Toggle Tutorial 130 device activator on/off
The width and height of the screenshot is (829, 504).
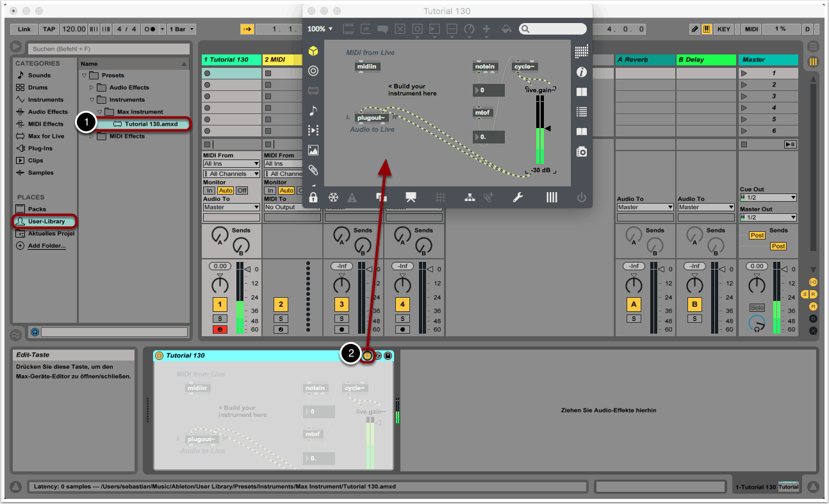(x=160, y=355)
